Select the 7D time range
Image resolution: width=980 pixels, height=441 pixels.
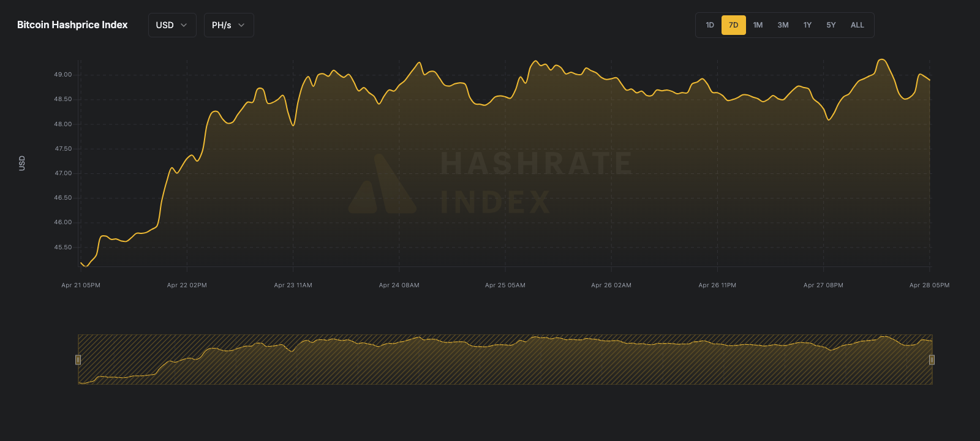[734, 25]
